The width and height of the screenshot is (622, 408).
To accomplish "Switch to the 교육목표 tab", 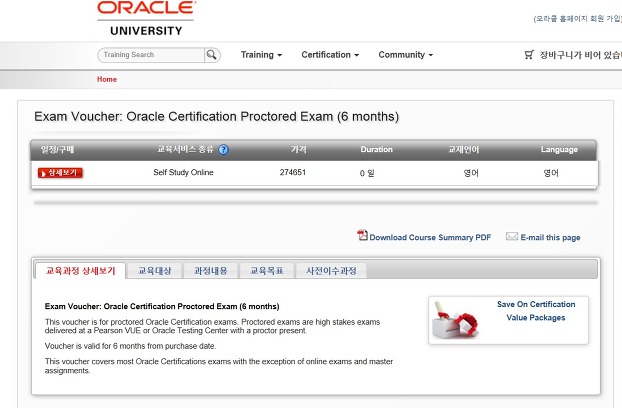I will tap(267, 271).
